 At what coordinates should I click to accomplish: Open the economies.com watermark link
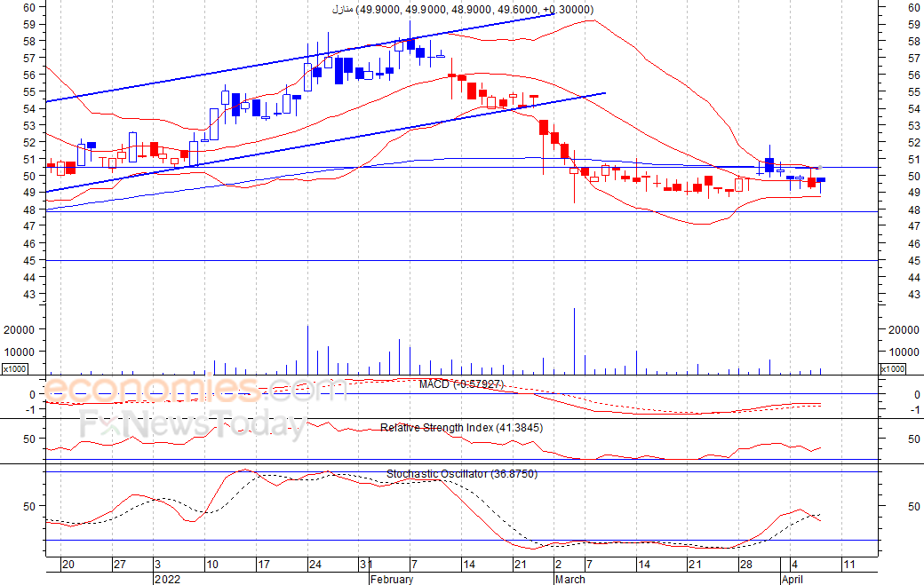click(195, 389)
